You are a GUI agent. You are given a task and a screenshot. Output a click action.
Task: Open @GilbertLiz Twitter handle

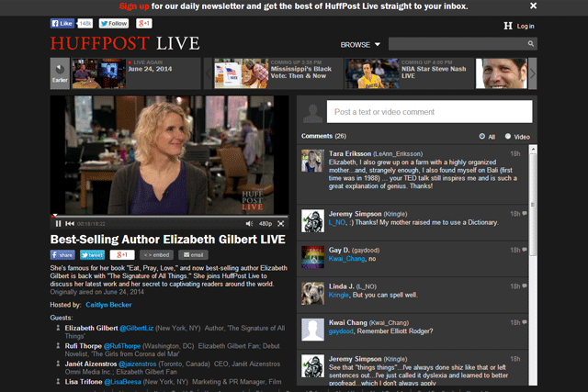(x=137, y=329)
